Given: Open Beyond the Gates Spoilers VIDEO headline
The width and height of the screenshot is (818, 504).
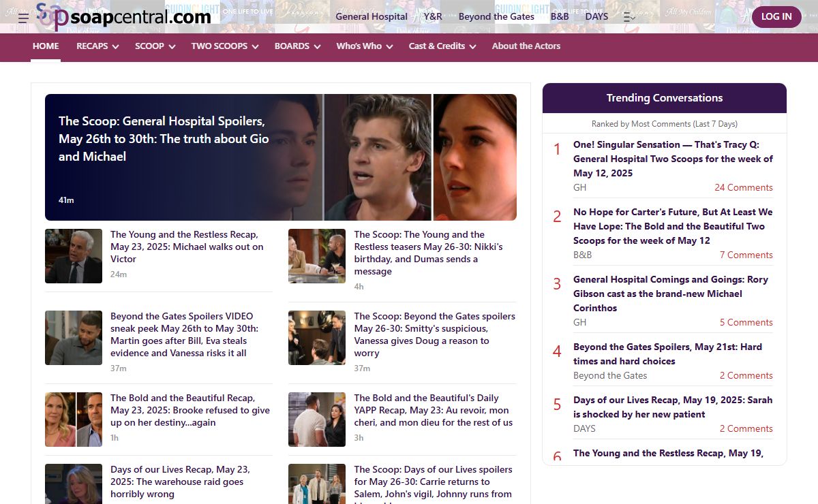Looking at the screenshot, I should (184, 334).
